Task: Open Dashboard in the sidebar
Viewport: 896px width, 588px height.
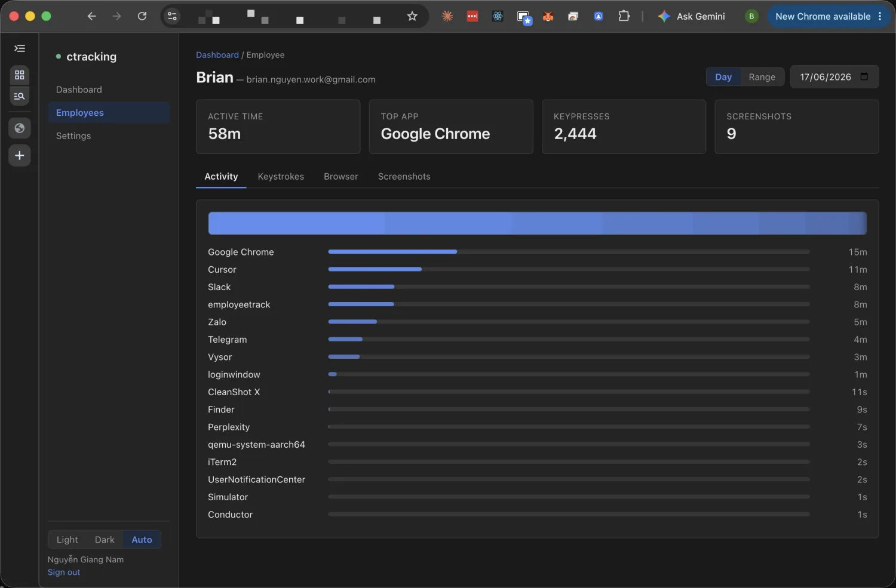Action: pos(109,90)
